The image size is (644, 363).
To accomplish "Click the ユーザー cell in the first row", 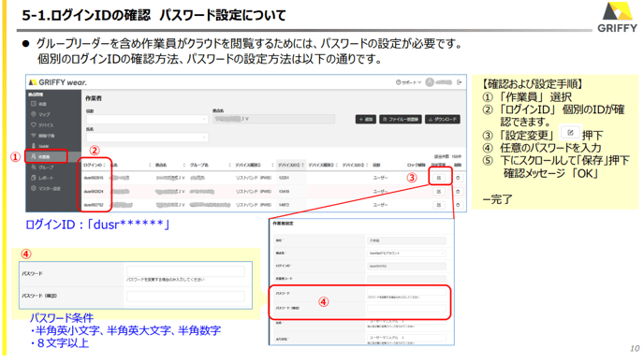I will click(380, 178).
